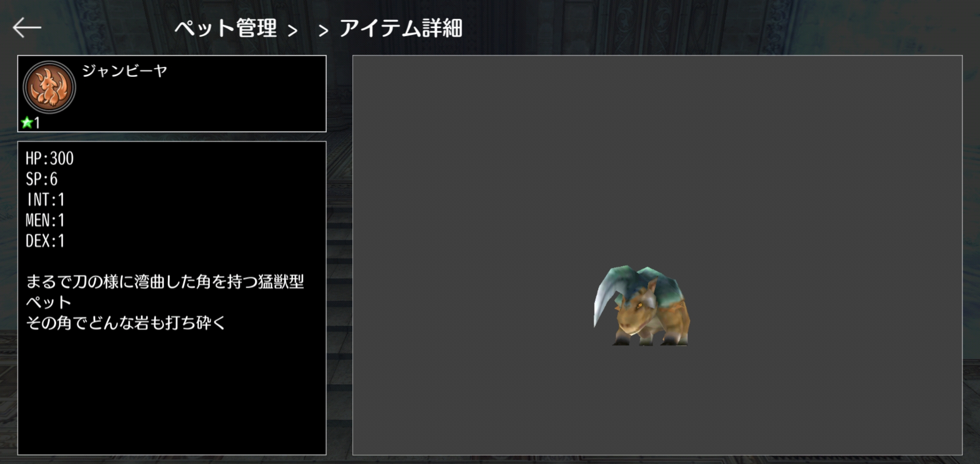Viewport: 980px width, 464px height.
Task: Open the ペット管理 breadcrumb
Action: pyautogui.click(x=226, y=28)
